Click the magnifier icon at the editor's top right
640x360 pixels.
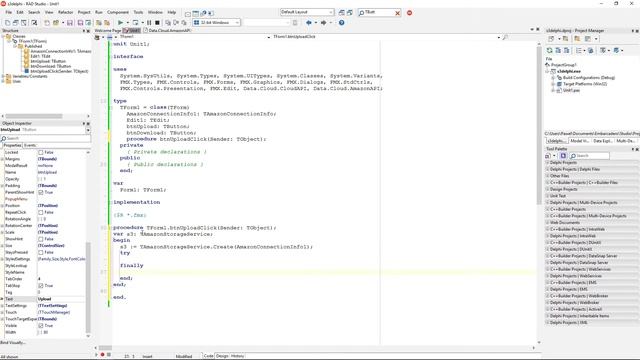tap(505, 37)
